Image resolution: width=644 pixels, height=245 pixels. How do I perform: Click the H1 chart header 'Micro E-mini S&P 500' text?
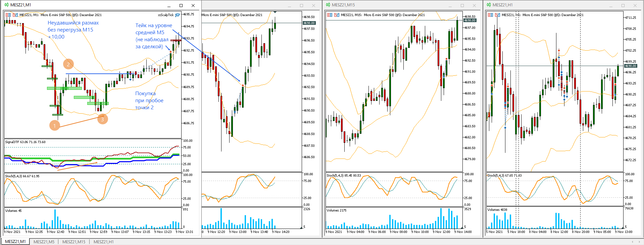point(538,15)
